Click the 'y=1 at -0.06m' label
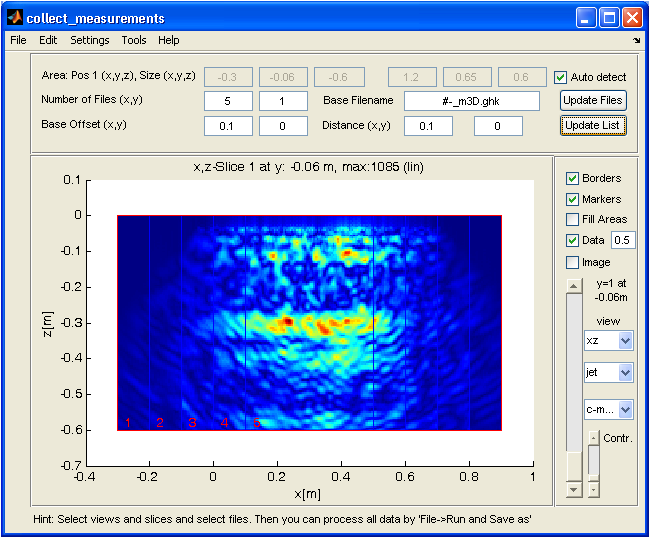 pyautogui.click(x=611, y=290)
